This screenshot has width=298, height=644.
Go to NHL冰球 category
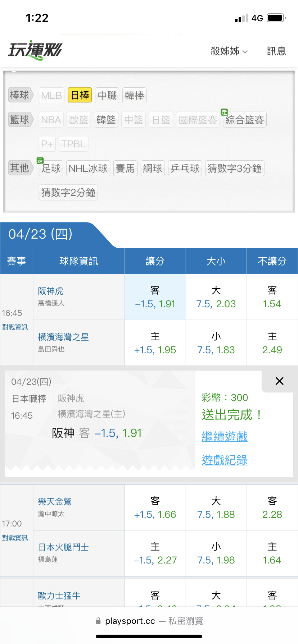88,168
